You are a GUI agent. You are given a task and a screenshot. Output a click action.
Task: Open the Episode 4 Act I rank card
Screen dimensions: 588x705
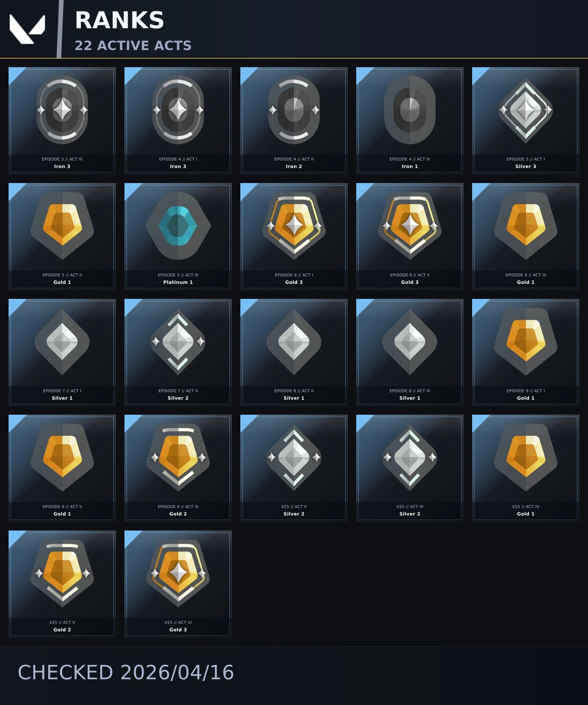tap(178, 121)
